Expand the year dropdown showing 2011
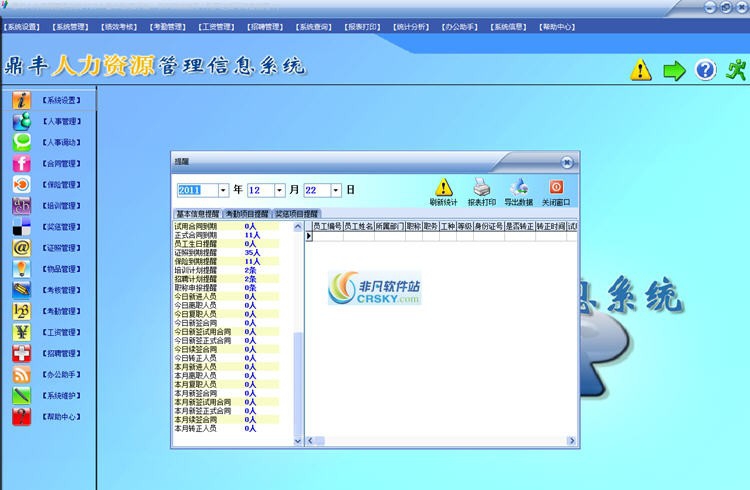 (x=223, y=190)
